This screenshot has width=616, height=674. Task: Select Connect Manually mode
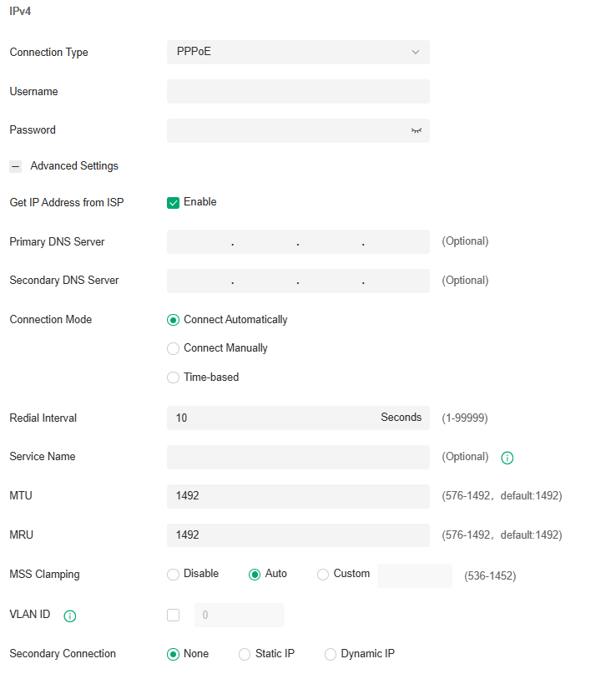click(x=173, y=348)
